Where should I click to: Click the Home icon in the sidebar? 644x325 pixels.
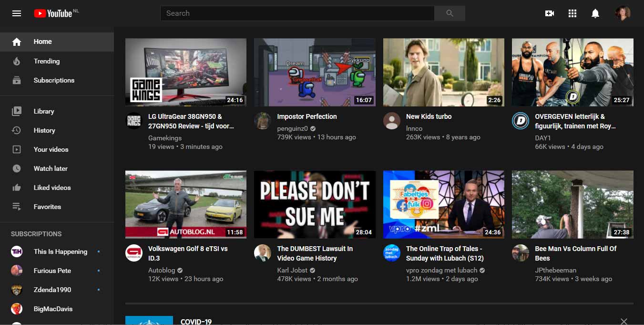point(17,42)
